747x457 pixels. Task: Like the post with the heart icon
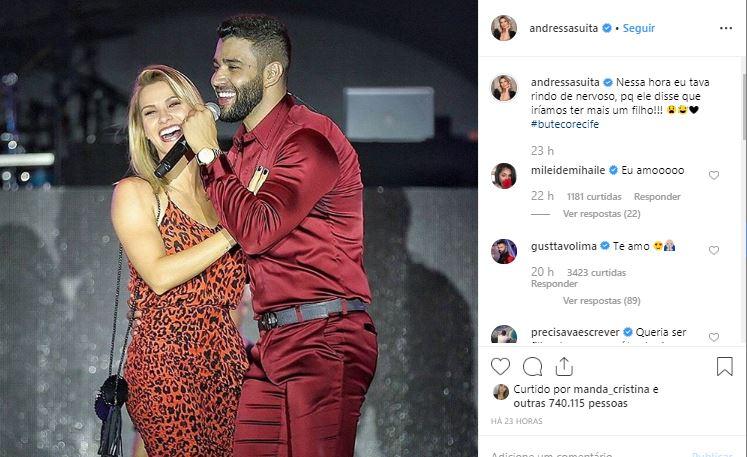[501, 366]
